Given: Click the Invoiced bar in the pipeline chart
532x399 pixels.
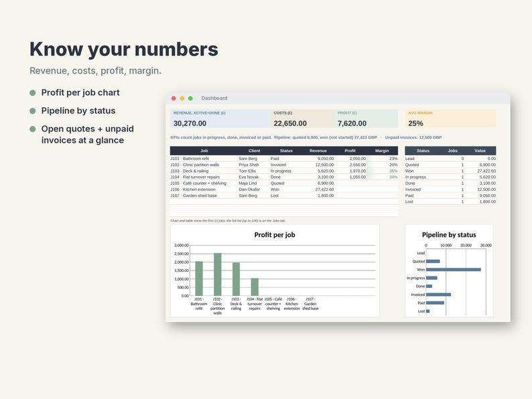Looking at the screenshot, I should (438, 295).
